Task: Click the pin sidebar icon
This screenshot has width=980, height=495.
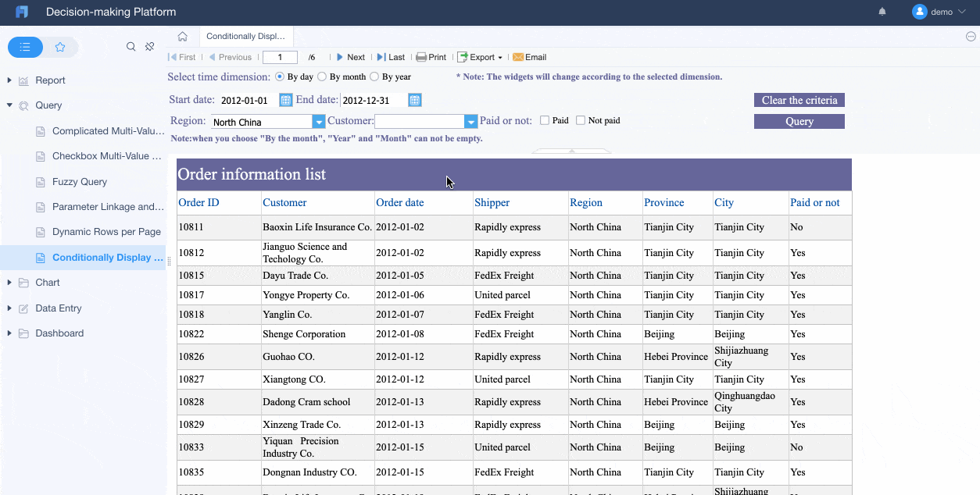Action: tap(150, 47)
